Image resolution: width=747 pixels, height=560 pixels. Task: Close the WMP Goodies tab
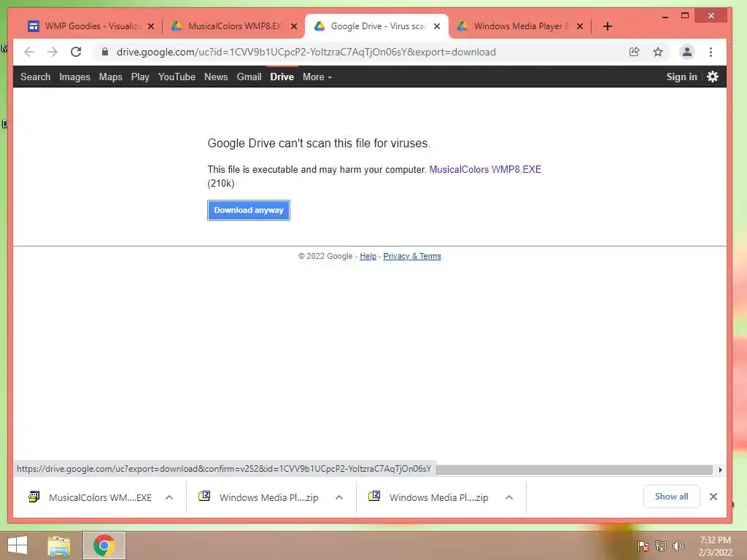pos(151,26)
